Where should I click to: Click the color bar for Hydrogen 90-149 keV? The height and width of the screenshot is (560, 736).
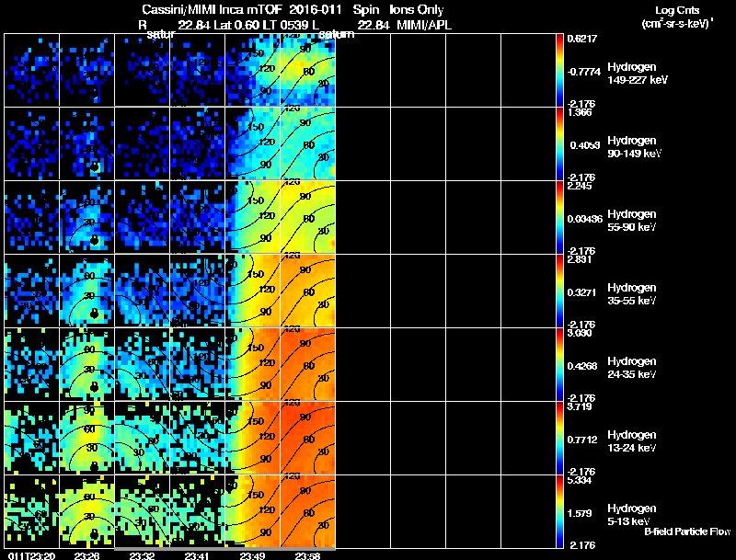(x=559, y=144)
